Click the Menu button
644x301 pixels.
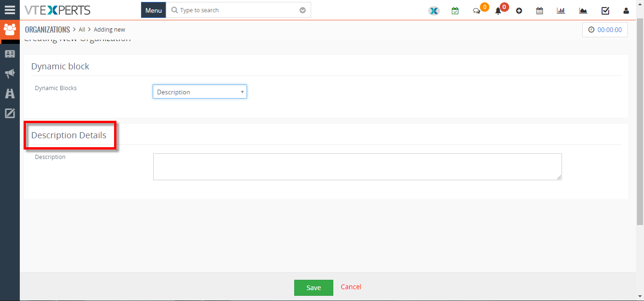coord(154,10)
